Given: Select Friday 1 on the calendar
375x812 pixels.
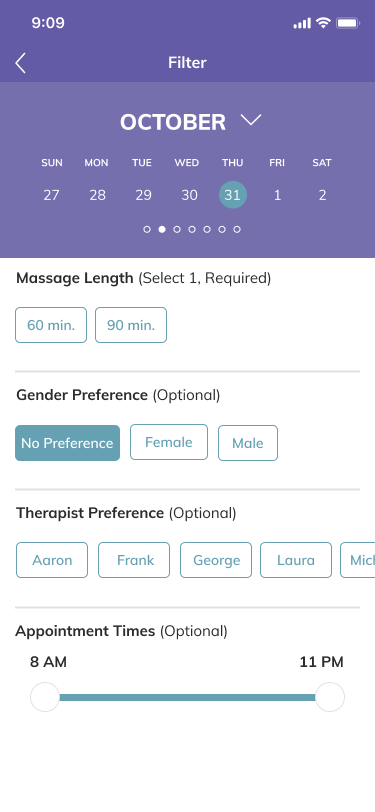Looking at the screenshot, I should click(277, 195).
